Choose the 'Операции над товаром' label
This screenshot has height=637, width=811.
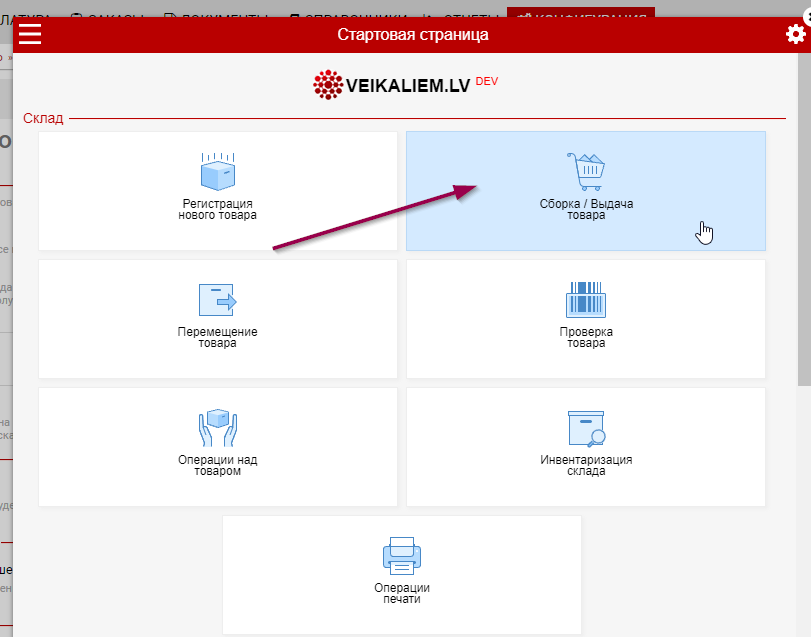(217, 465)
